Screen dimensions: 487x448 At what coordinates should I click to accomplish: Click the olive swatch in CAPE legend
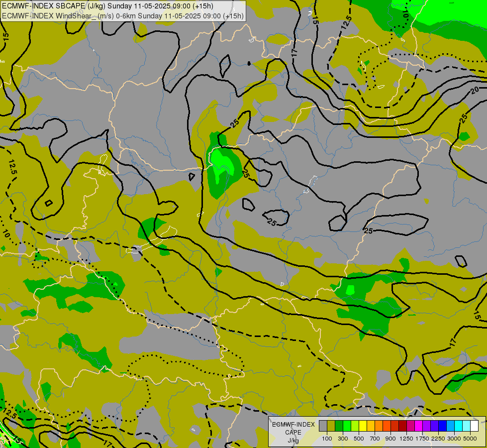pyautogui.click(x=331, y=426)
